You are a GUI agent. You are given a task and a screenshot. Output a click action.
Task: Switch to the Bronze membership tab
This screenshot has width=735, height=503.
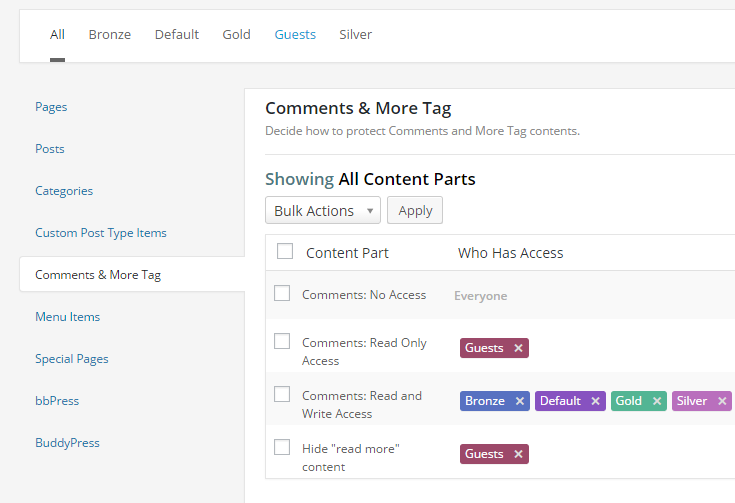[x=110, y=35]
